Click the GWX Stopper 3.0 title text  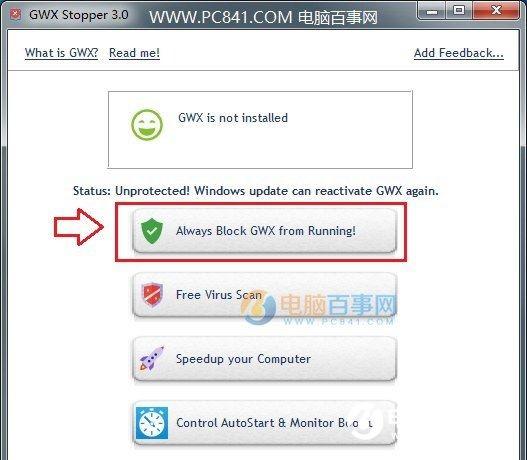coord(79,15)
